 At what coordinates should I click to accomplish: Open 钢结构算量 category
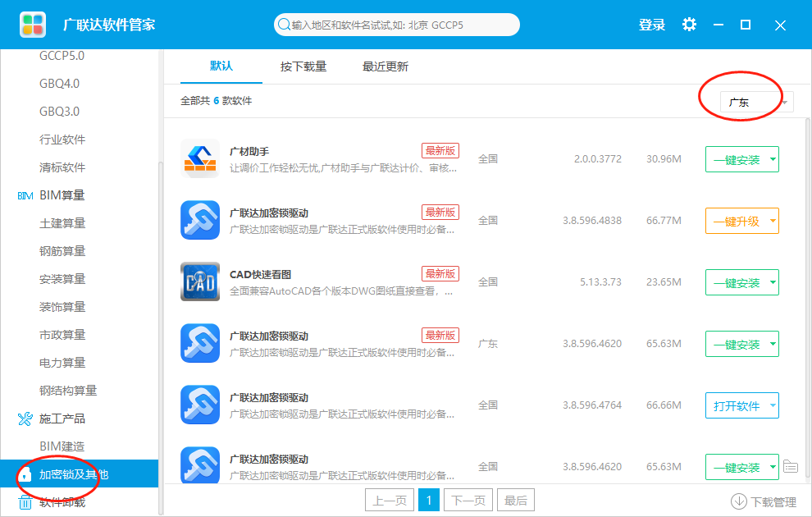point(68,391)
